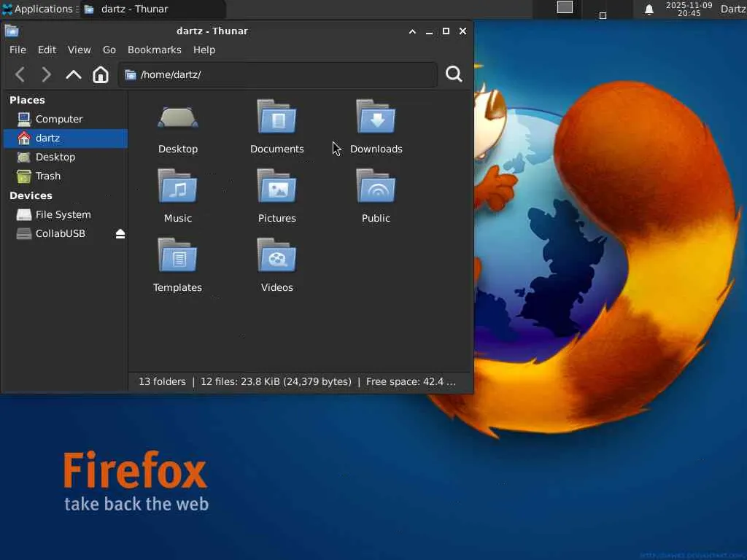The width and height of the screenshot is (747, 560).
Task: Shade the Thunar window with up caret
Action: click(413, 31)
